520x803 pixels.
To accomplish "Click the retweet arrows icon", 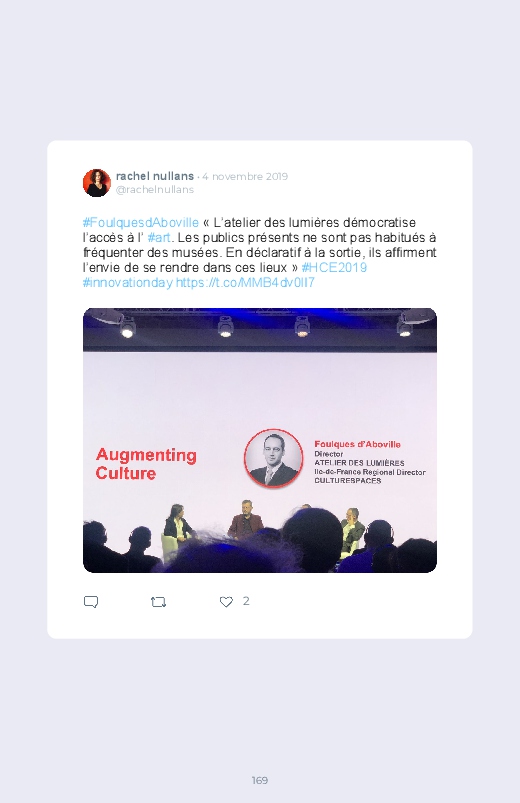I will tap(158, 602).
